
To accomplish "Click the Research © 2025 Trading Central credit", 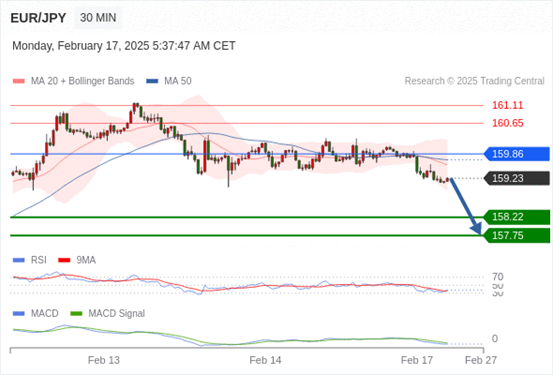I will pyautogui.click(x=474, y=81).
